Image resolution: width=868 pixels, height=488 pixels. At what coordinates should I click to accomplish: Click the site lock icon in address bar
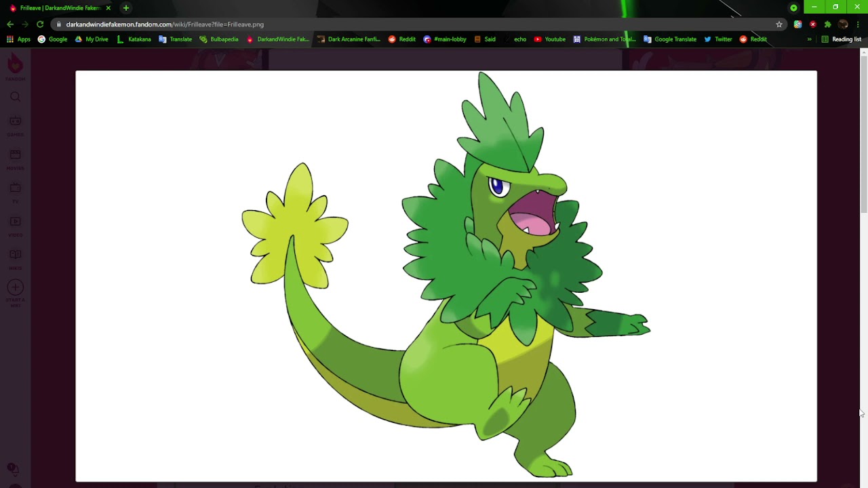pos(59,24)
